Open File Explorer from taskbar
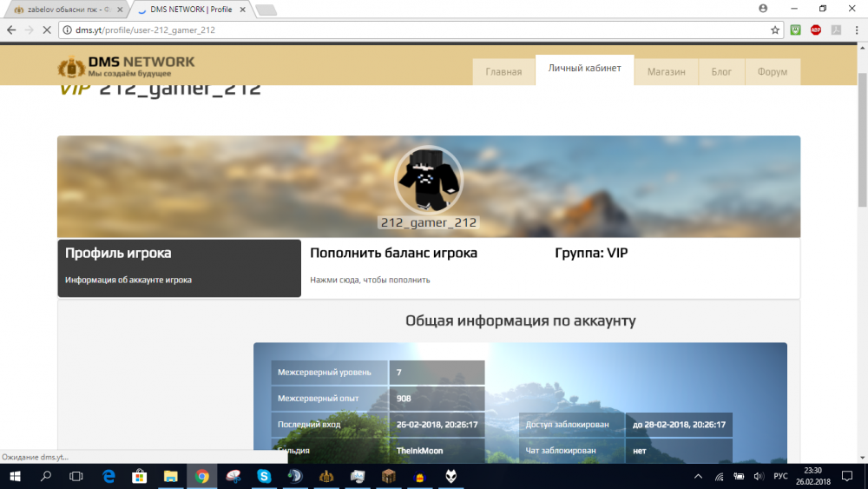868x489 pixels. (x=170, y=476)
